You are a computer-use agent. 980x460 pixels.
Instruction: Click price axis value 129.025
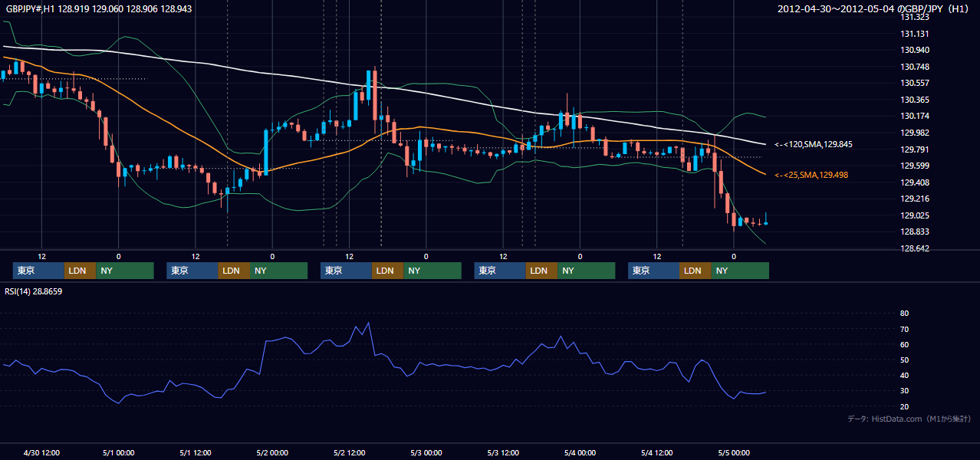click(914, 215)
